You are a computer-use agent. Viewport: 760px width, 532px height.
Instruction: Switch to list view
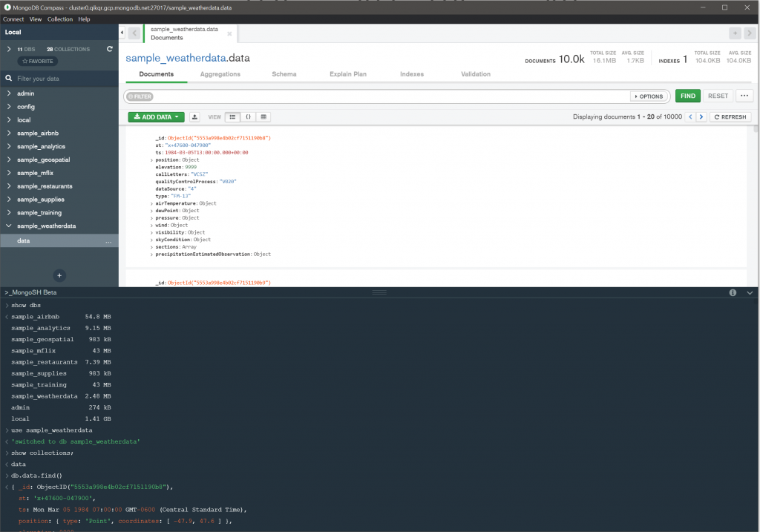pos(232,116)
